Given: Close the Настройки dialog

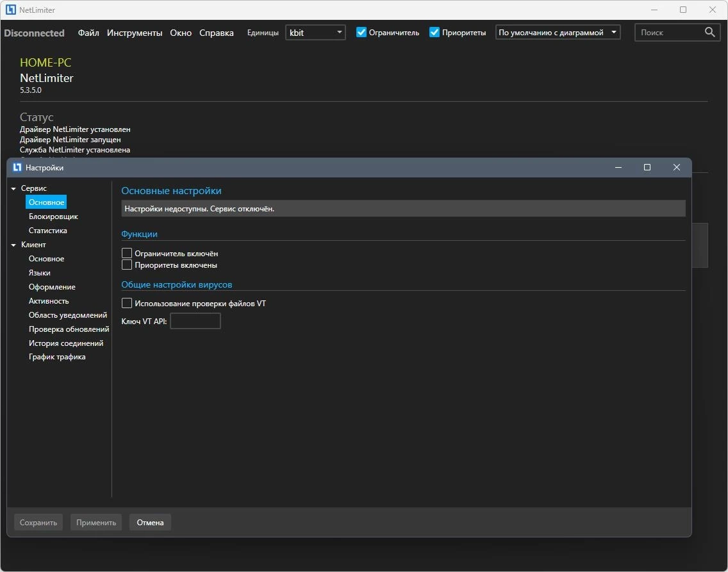Looking at the screenshot, I should point(677,167).
